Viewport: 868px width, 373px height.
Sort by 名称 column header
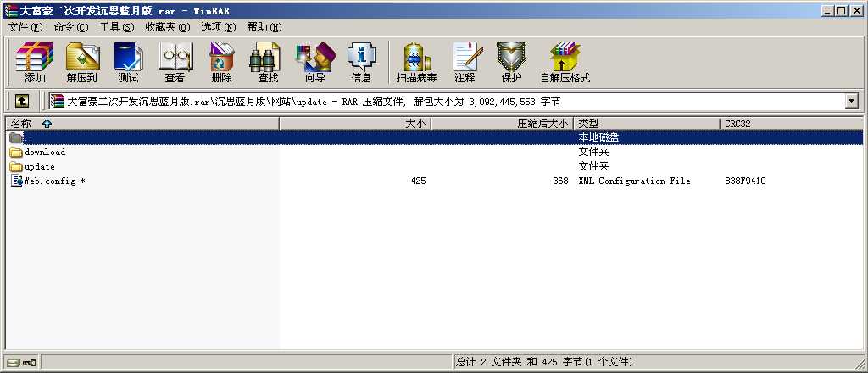click(x=142, y=124)
